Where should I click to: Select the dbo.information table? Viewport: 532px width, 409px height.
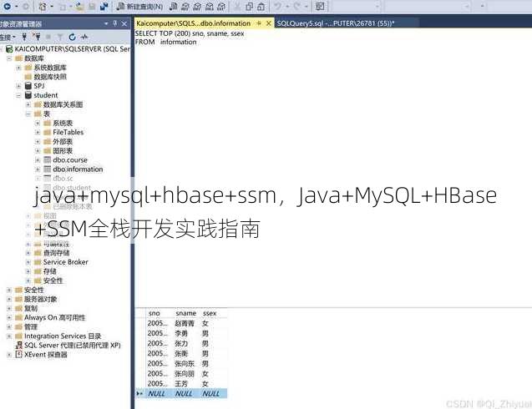point(78,169)
